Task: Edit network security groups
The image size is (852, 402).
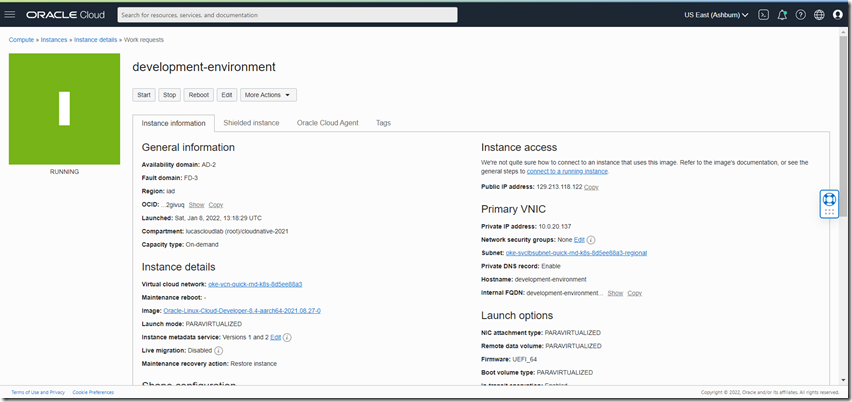Action: point(579,240)
